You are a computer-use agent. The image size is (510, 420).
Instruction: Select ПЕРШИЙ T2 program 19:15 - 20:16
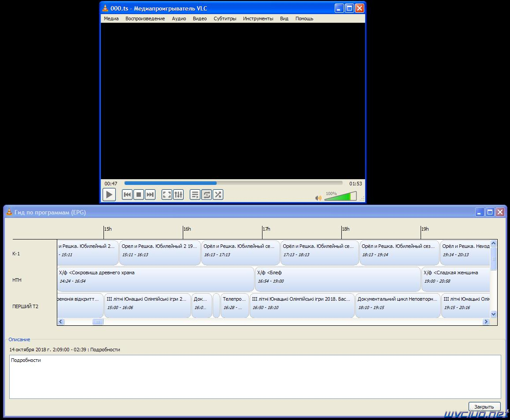[x=466, y=306]
